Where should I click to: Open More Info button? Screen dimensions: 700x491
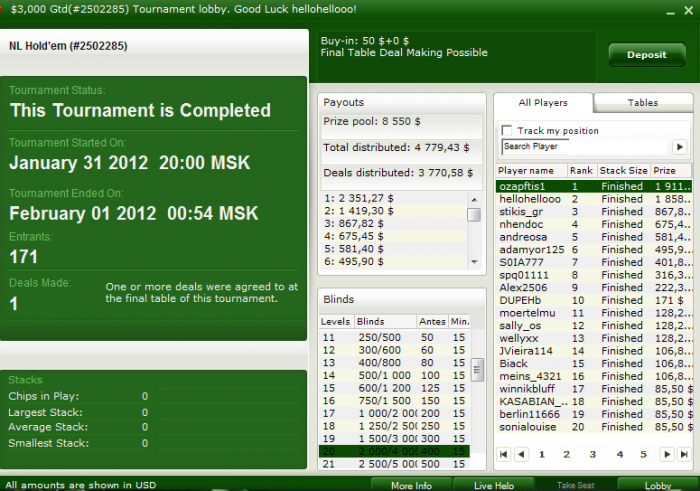click(x=411, y=485)
